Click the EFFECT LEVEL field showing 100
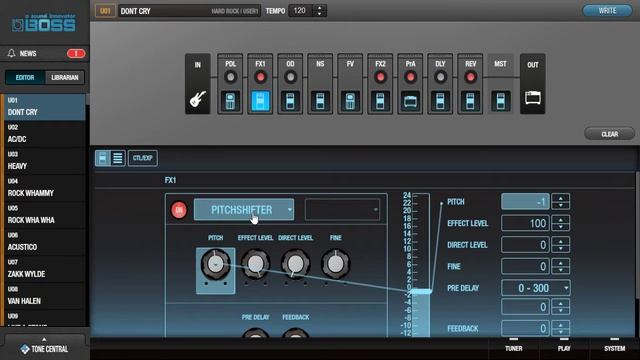The image size is (640, 360). pos(525,223)
